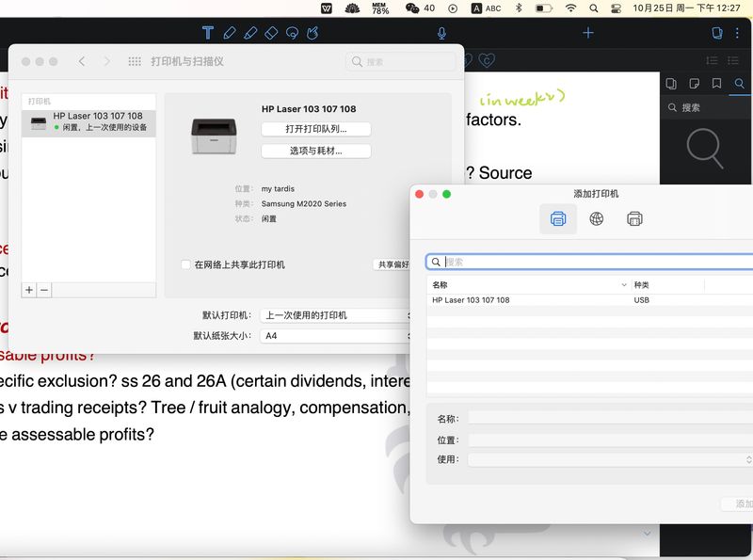Toggle 在网络上共享此打印机 checkbox
This screenshot has height=560, width=753.
185,264
